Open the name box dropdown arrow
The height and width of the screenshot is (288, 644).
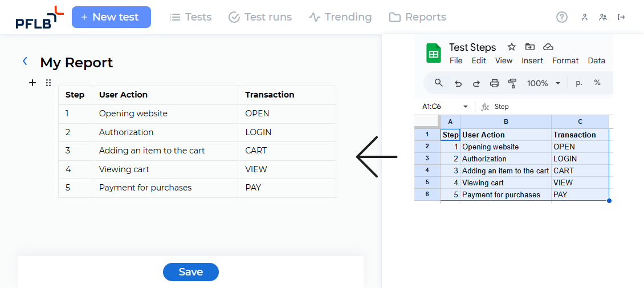click(466, 107)
